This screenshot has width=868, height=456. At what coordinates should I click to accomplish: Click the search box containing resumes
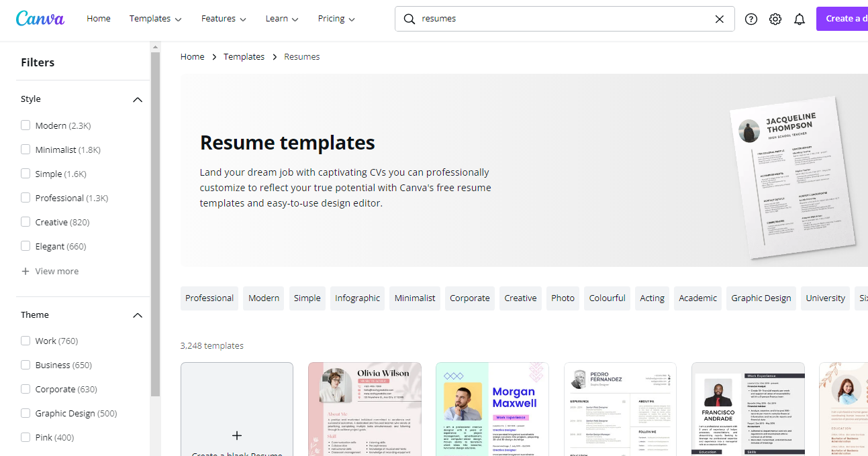pyautogui.click(x=565, y=19)
